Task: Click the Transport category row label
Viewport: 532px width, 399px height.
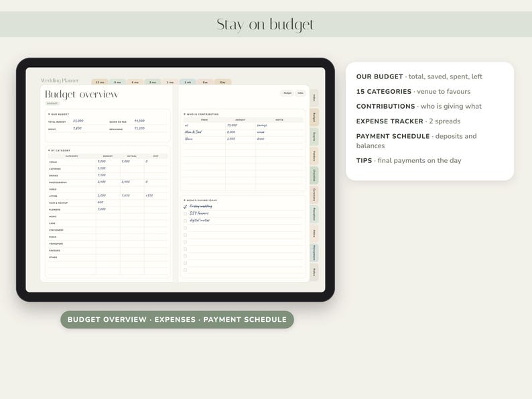Action: (x=56, y=243)
